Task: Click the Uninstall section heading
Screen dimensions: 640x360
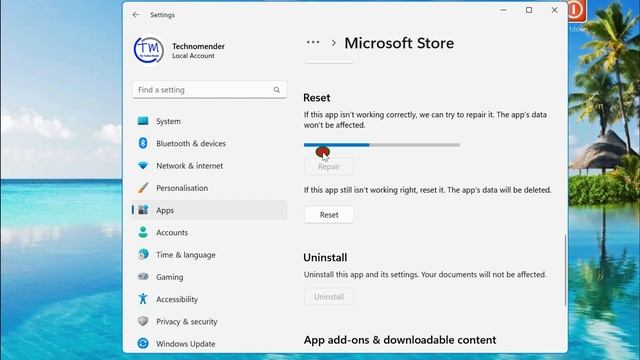Action: pyautogui.click(x=325, y=258)
